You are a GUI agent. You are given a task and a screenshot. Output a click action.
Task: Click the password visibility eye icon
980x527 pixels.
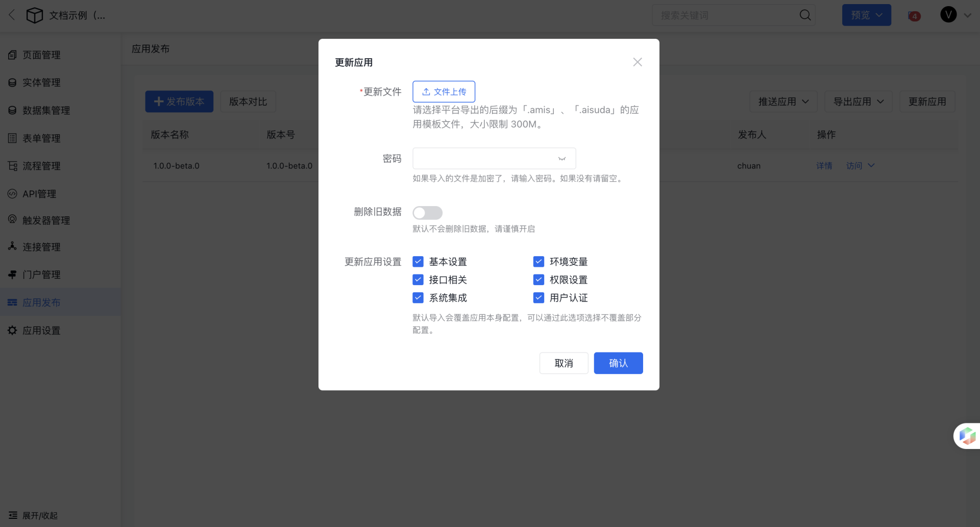click(x=561, y=159)
